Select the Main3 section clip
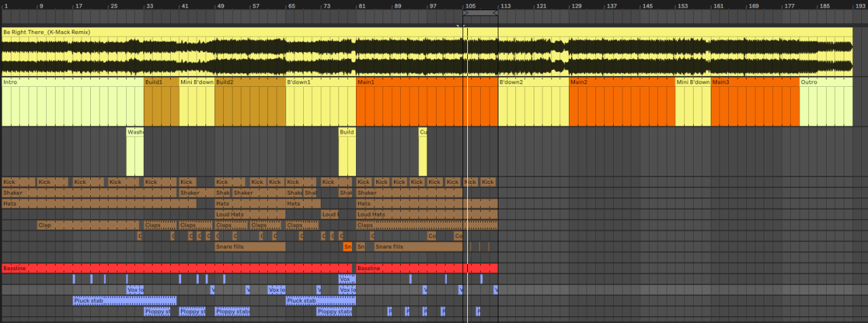Viewport: 868px width, 323px height. pos(754,102)
